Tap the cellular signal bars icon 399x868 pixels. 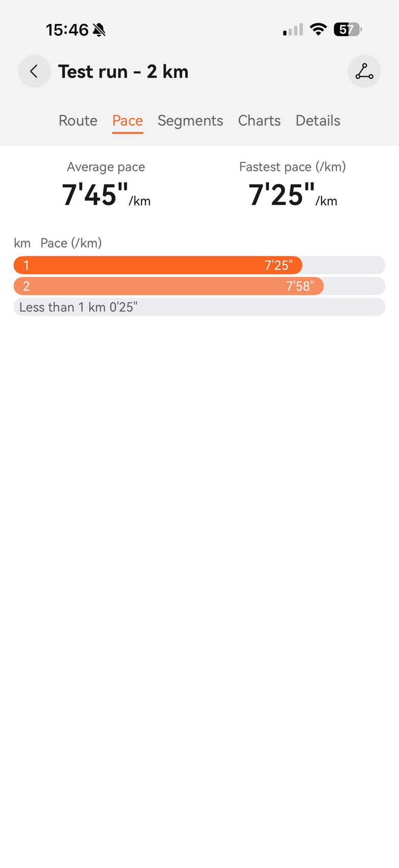tap(293, 30)
